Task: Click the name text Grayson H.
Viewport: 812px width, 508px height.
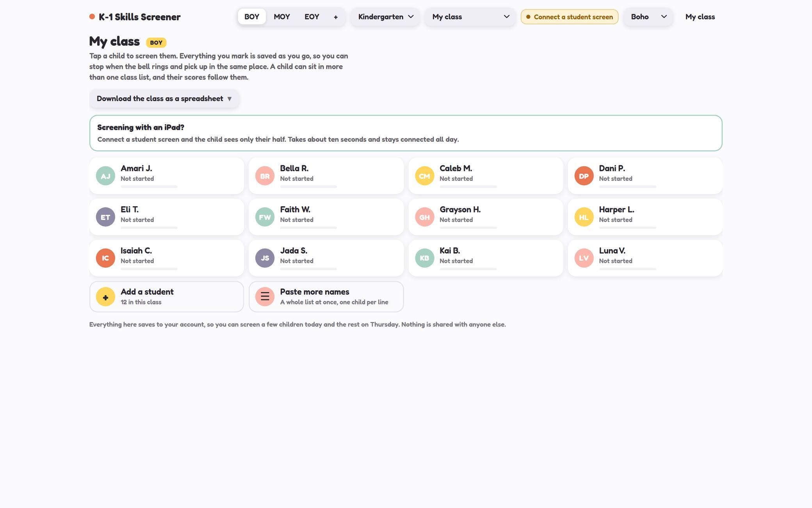Action: (460, 209)
